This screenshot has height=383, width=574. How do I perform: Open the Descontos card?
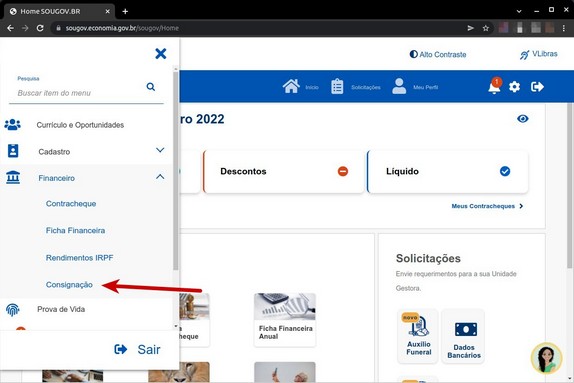(283, 171)
